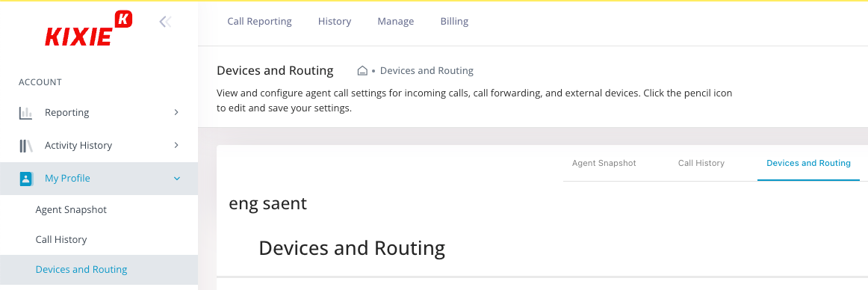Image resolution: width=868 pixels, height=290 pixels.
Task: Switch to the Agent Snapshot tab
Action: [x=604, y=163]
